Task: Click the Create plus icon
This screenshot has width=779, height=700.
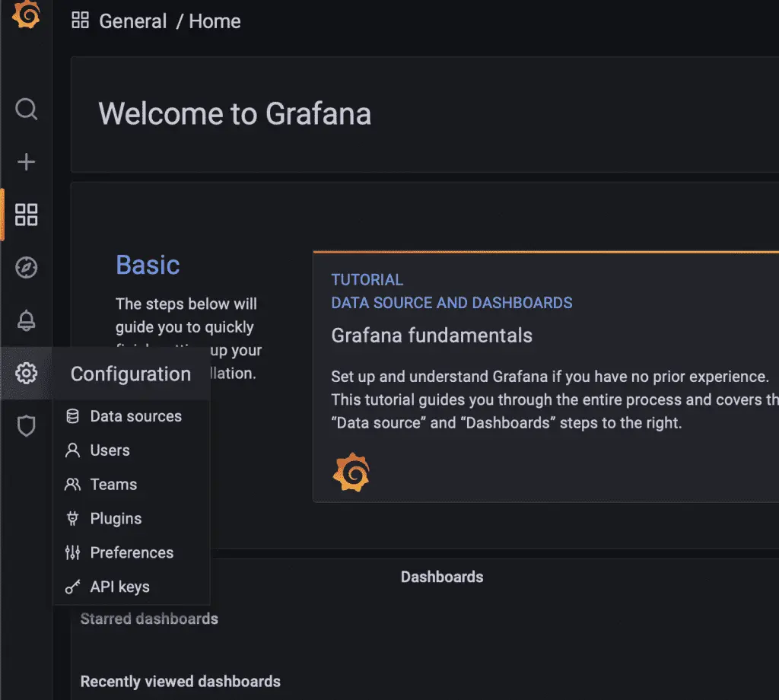Action: [27, 162]
